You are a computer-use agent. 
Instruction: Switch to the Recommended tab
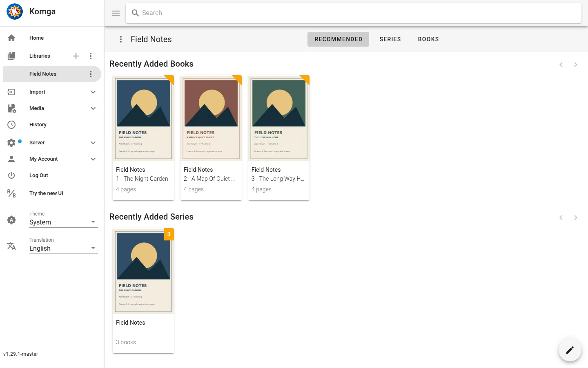(x=338, y=39)
